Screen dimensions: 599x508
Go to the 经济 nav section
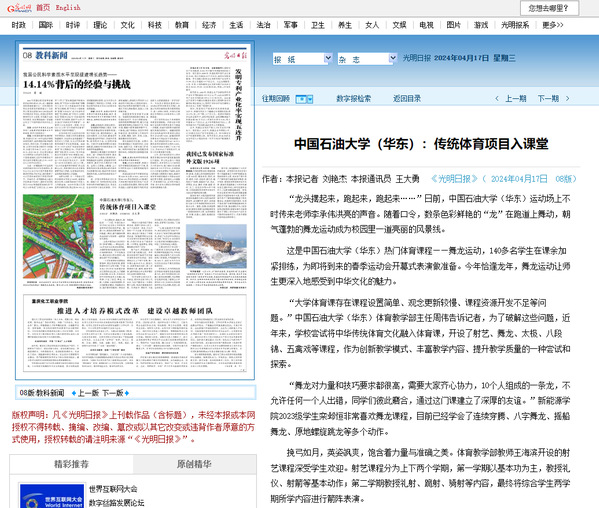coord(209,25)
